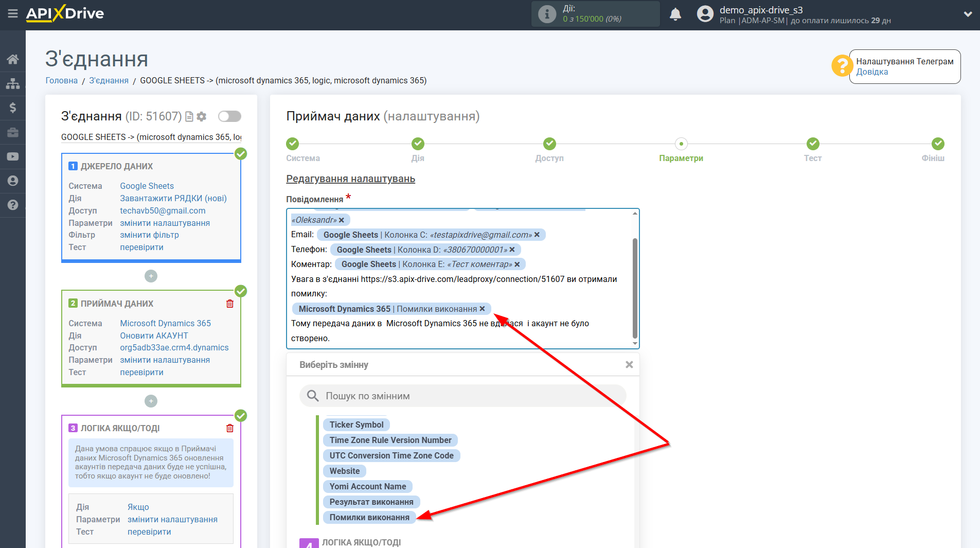Image resolution: width=980 pixels, height=548 pixels.
Task: Remove the Email column C variable tag
Action: pyautogui.click(x=537, y=235)
